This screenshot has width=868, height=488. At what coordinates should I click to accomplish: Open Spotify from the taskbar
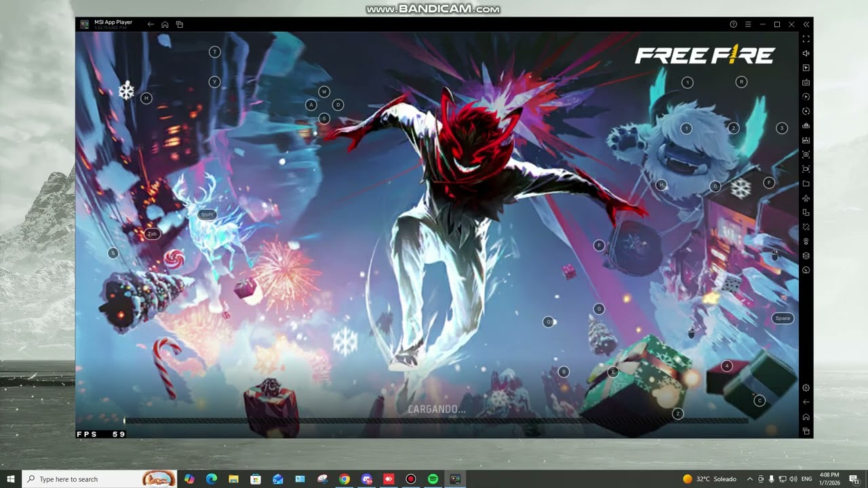[433, 479]
